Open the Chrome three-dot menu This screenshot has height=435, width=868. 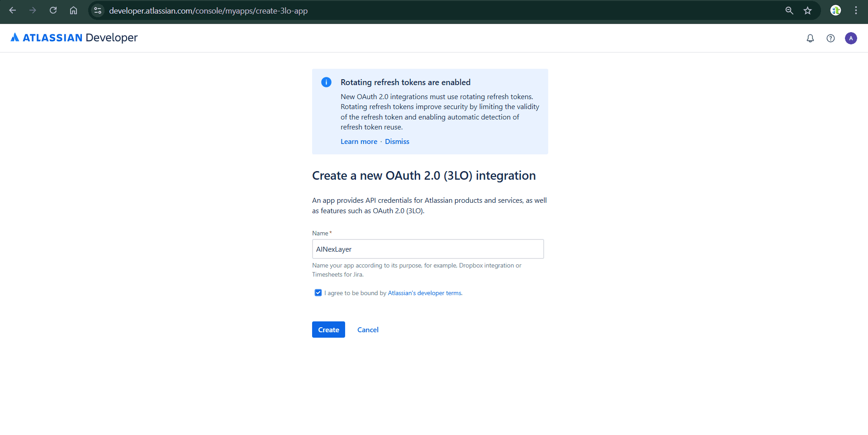tap(856, 10)
